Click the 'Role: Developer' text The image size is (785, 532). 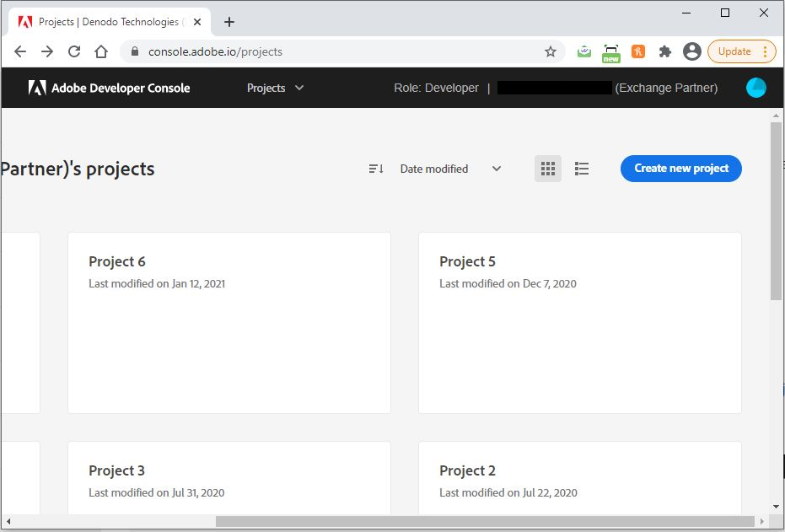(436, 88)
